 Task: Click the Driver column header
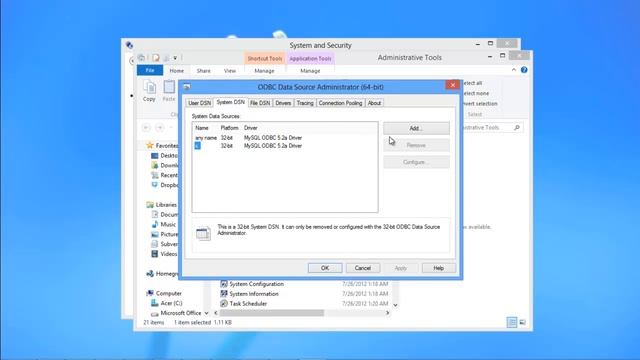(x=251, y=128)
